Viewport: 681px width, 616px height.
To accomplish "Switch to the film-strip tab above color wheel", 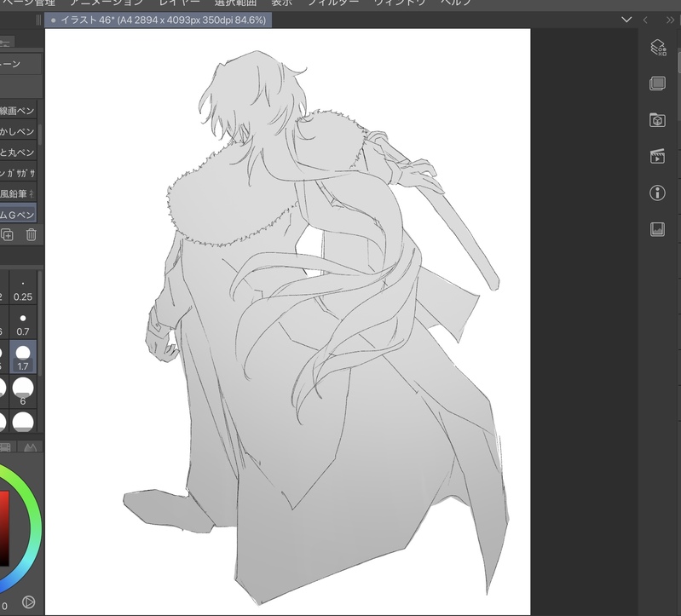I will click(5, 447).
